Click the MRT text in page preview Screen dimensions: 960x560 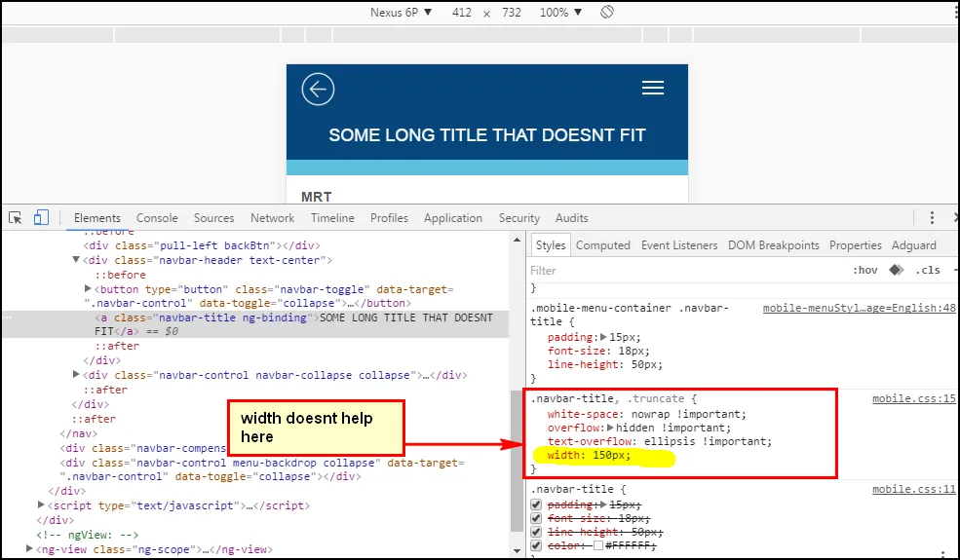coord(317,197)
